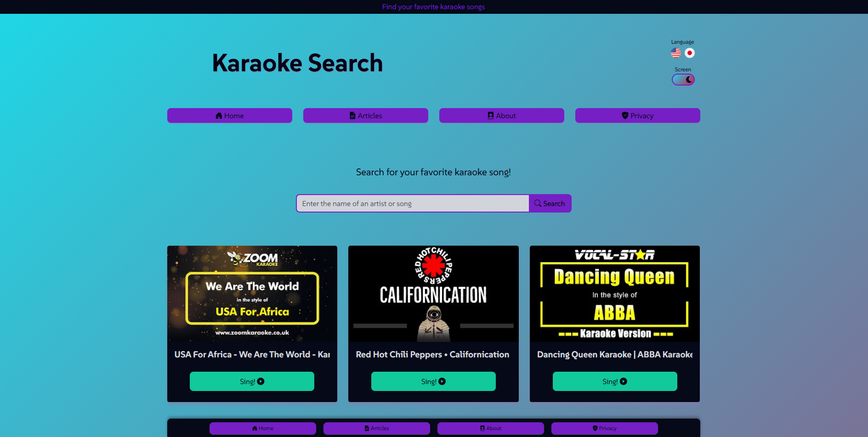Open the About menu button in the top navigation
This screenshot has height=437, width=868.
pos(502,115)
